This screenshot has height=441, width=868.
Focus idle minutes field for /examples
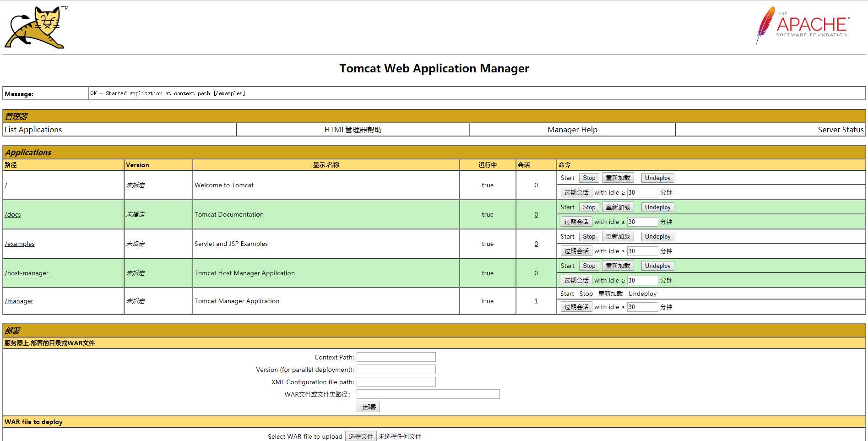coord(642,251)
